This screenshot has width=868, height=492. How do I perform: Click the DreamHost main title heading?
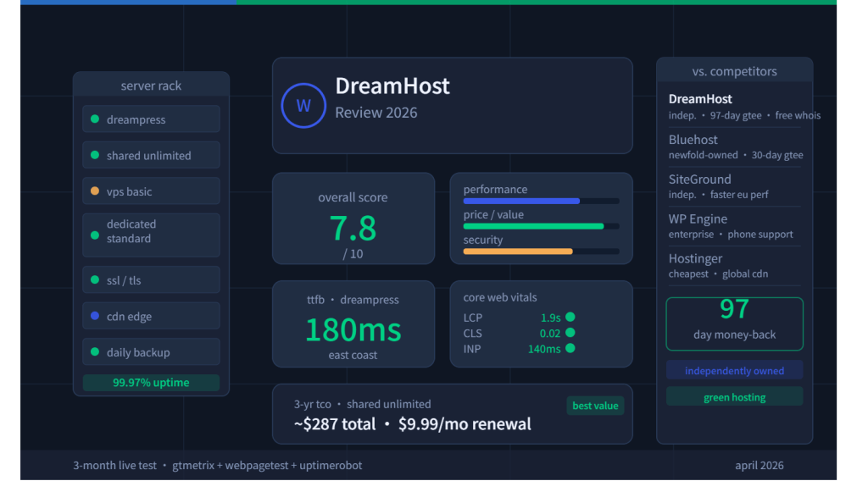[392, 86]
